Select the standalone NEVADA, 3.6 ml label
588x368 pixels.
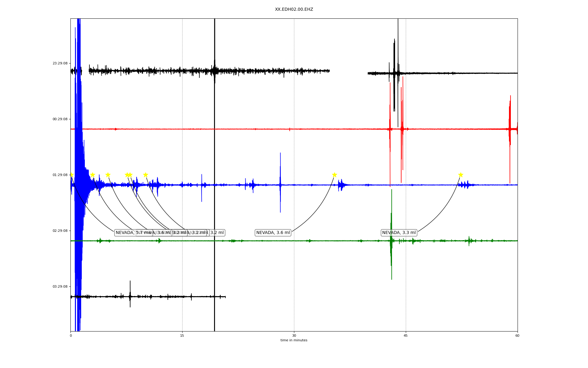pyautogui.click(x=273, y=233)
